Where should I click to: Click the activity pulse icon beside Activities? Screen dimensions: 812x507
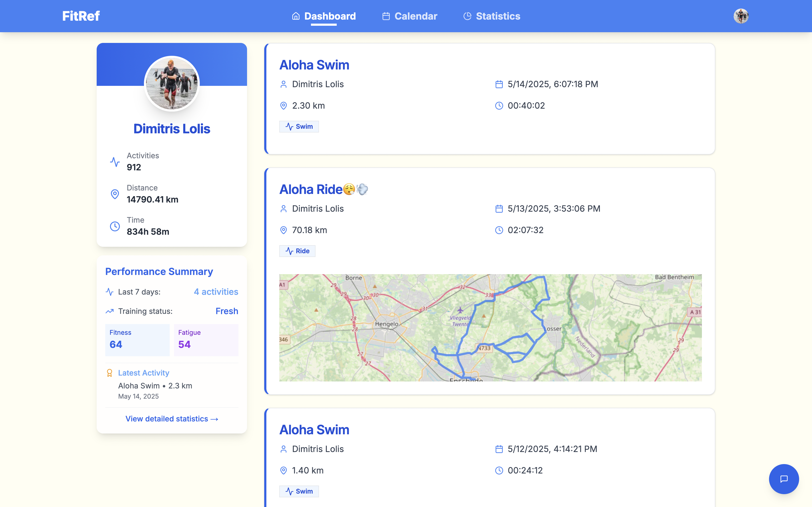[x=115, y=161]
